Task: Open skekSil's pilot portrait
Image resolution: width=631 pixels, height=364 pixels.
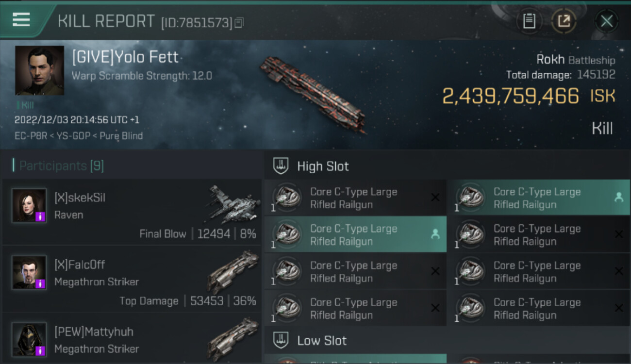Action: coord(29,205)
